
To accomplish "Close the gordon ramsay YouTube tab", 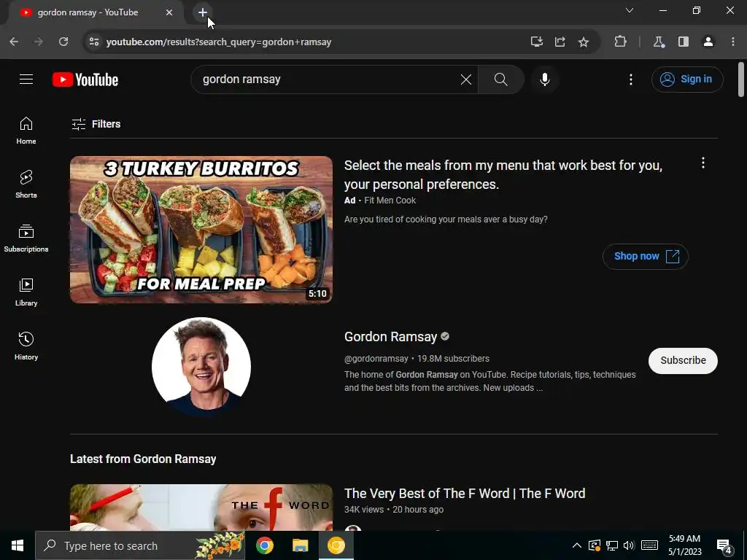I will [169, 12].
